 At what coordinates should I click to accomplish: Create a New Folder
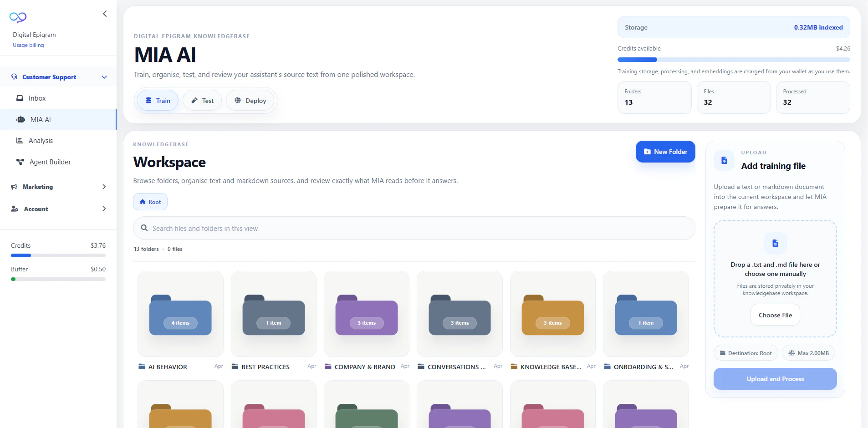pos(665,152)
